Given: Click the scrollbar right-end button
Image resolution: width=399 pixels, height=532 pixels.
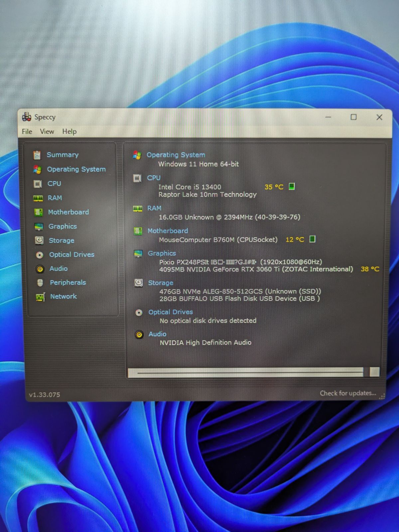Looking at the screenshot, I should pyautogui.click(x=374, y=372).
